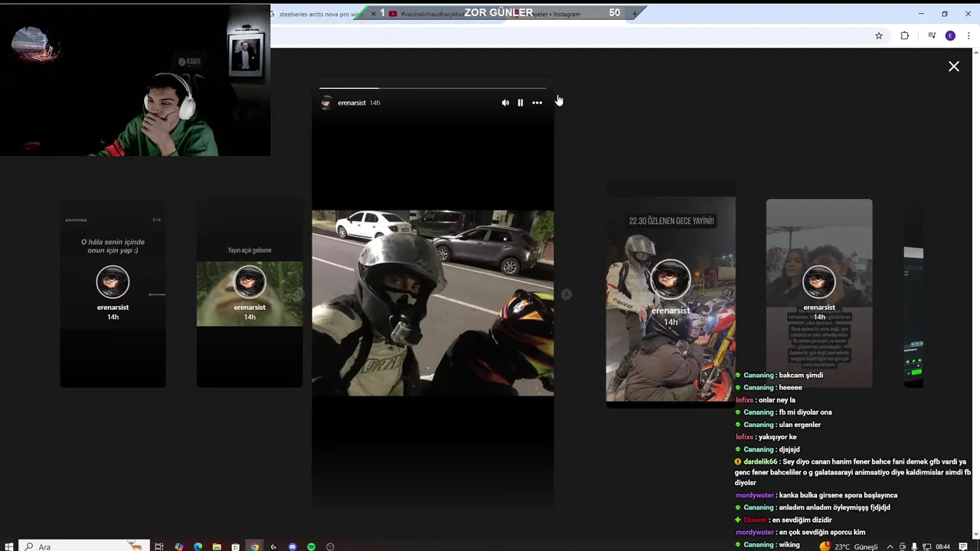Click the erenarsist avatar in story header

coord(327,103)
